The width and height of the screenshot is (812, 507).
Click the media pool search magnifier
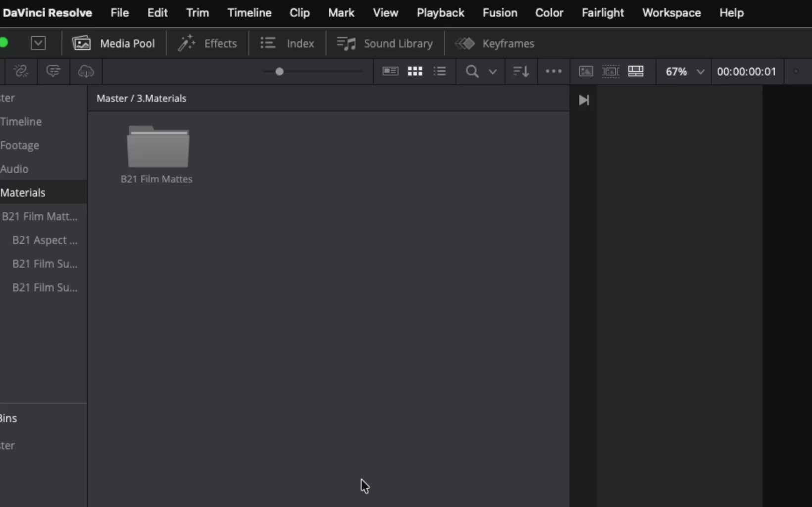[472, 71]
